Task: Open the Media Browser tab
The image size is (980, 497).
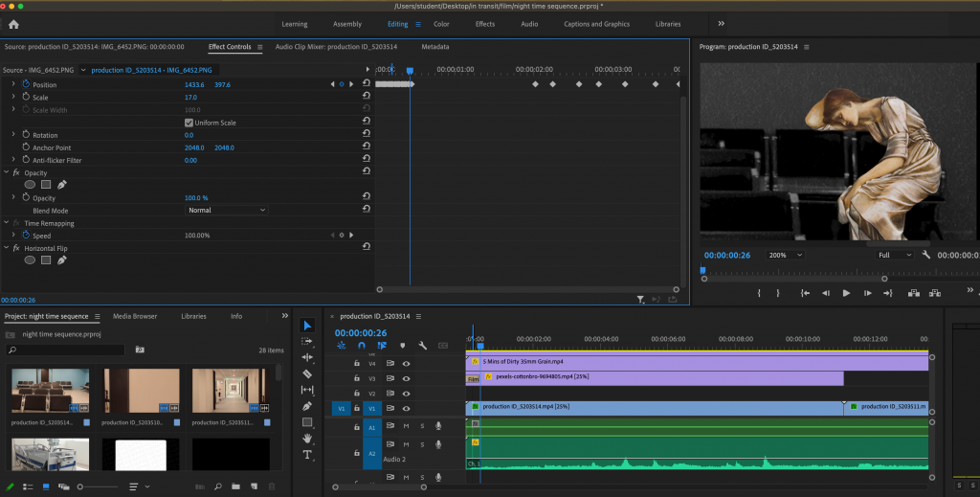Action: [x=134, y=316]
